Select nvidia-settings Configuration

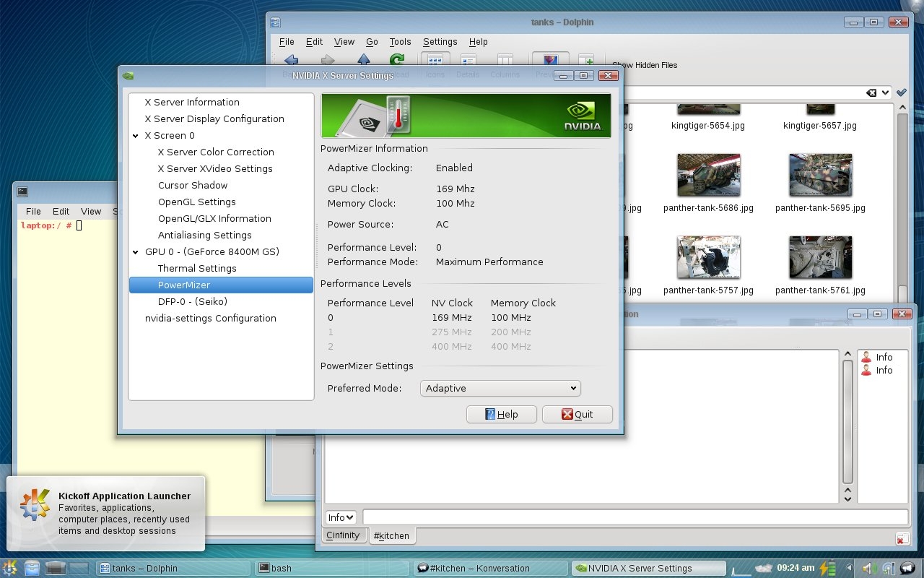click(211, 319)
